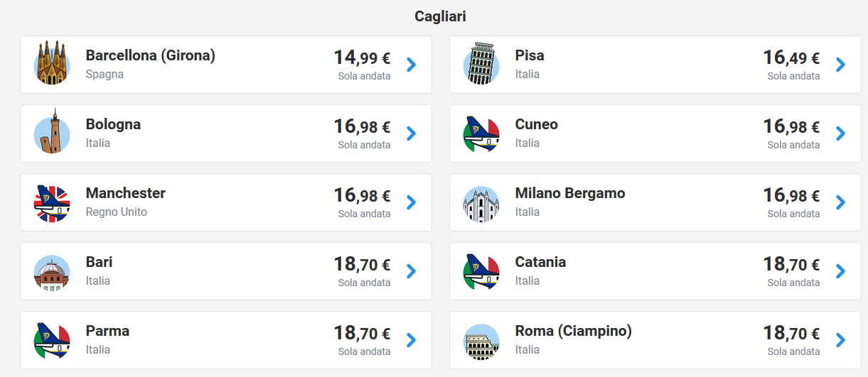Screen dimensions: 868x377
Task: Open the chevron arrow on Pisa card
Action: coord(840,65)
